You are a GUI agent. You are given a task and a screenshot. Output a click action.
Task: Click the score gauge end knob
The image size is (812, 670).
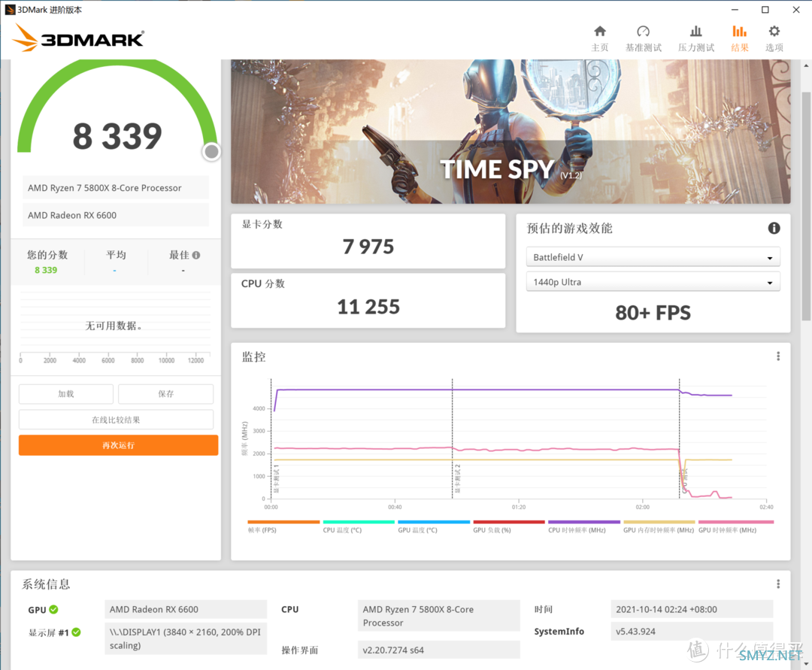pos(211,152)
